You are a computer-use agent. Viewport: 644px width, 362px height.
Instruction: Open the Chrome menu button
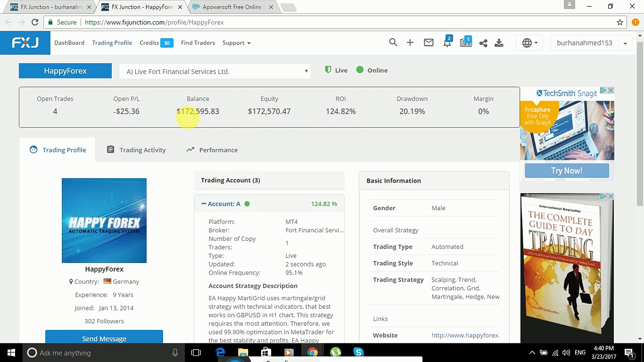coord(635,22)
